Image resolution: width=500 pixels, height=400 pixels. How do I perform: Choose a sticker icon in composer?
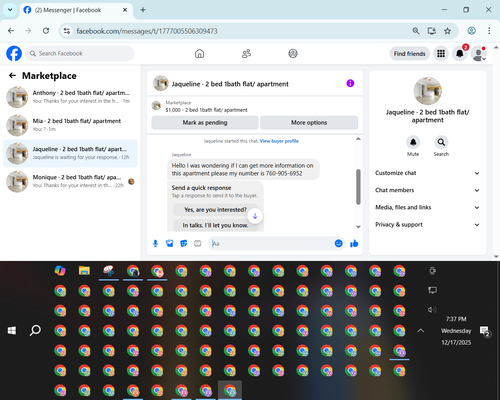[x=184, y=244]
